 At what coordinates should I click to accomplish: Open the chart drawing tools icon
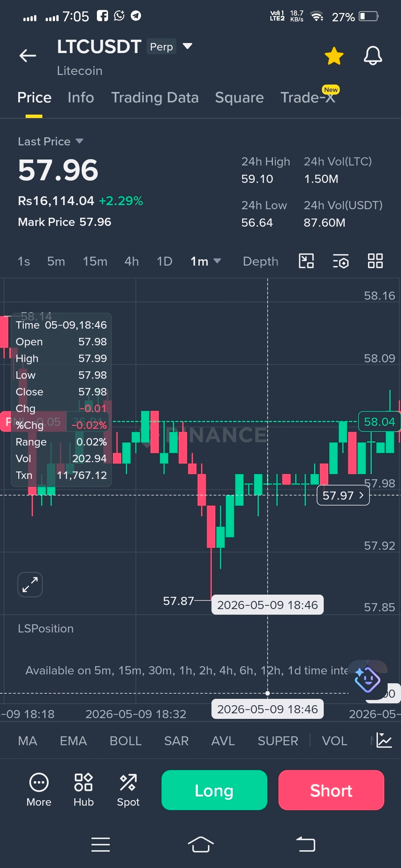(306, 261)
